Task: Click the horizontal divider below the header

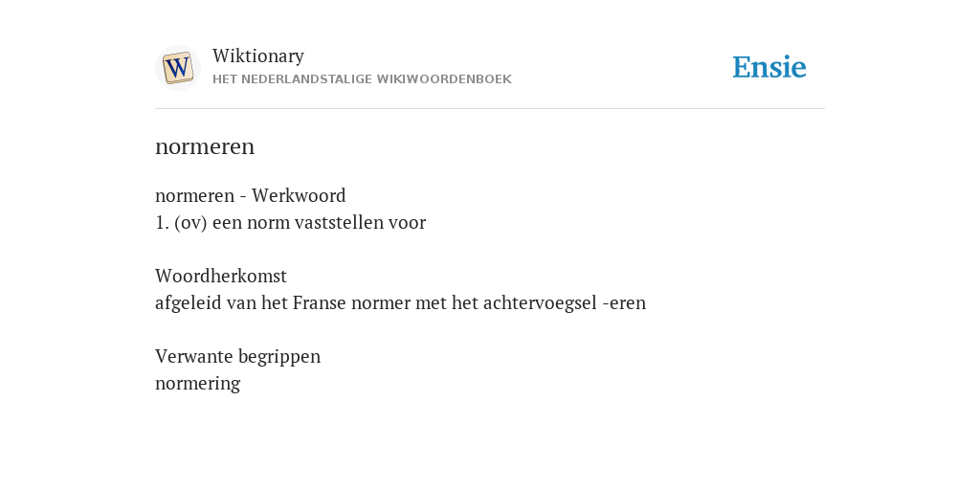Action: pyautogui.click(x=490, y=109)
